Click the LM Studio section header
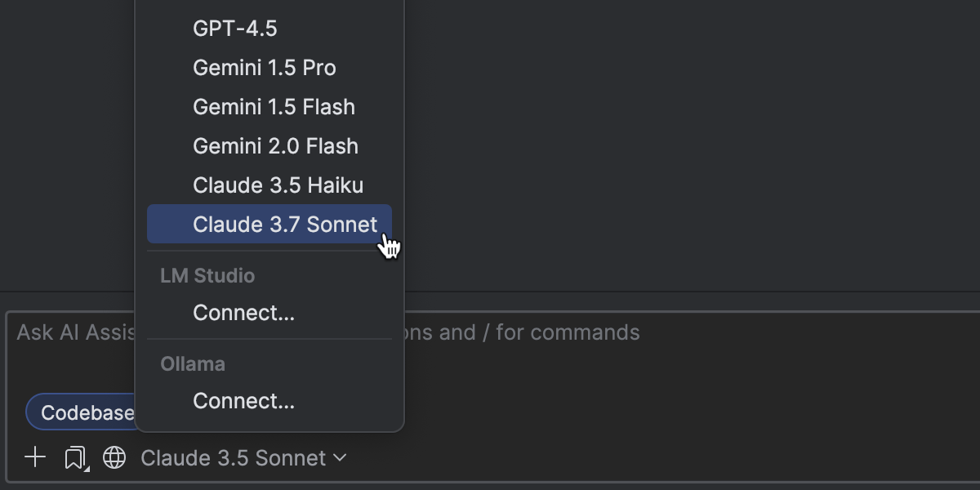This screenshot has width=980, height=490. [x=207, y=276]
